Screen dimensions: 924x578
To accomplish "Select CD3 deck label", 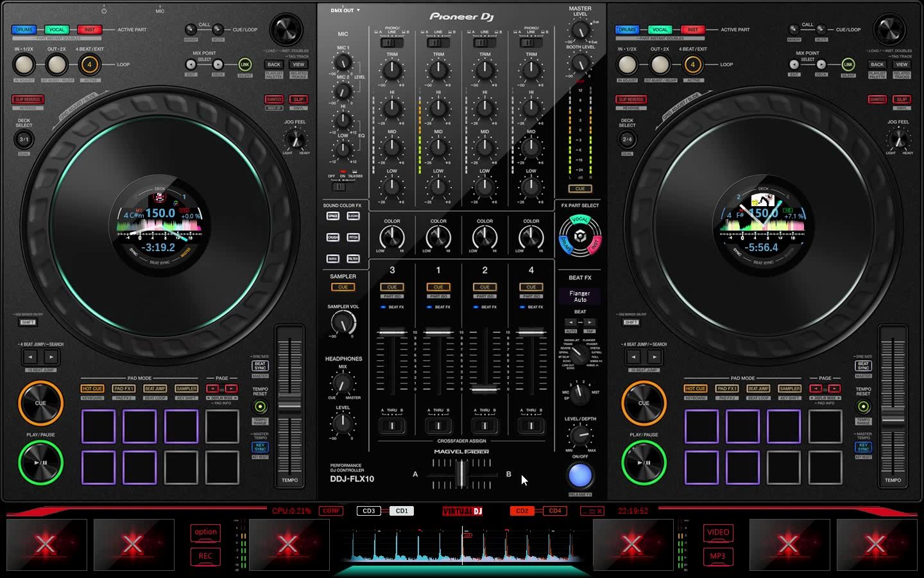I will pyautogui.click(x=369, y=511).
